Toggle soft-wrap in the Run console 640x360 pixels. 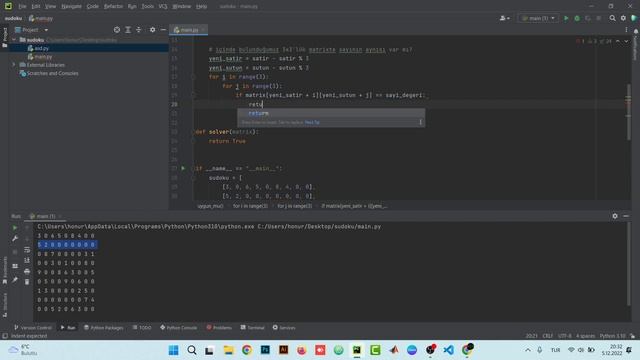27,249
